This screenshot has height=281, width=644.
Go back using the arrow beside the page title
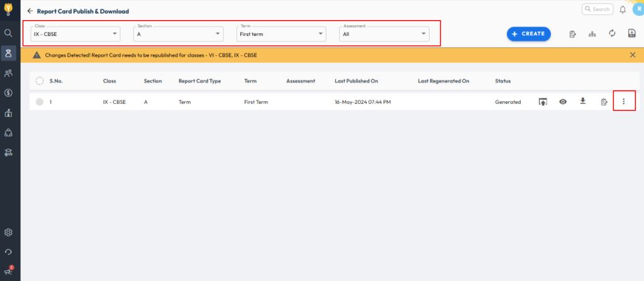(x=30, y=11)
